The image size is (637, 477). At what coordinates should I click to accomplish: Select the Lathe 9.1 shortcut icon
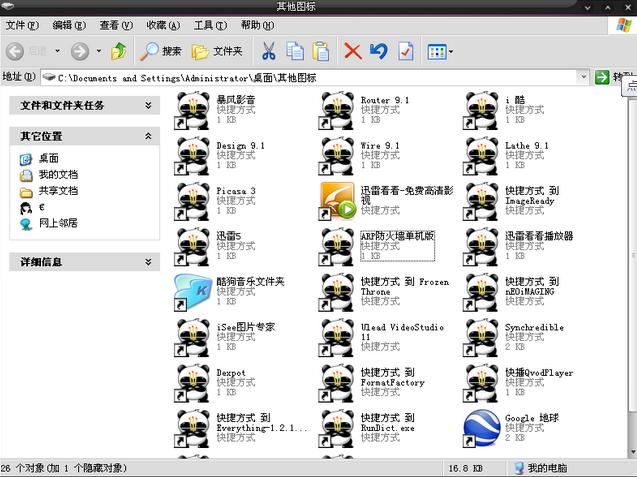(481, 156)
